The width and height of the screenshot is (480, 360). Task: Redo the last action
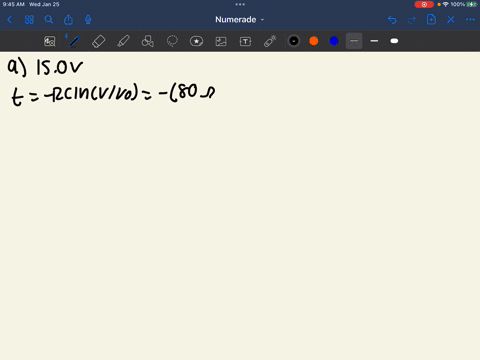point(412,20)
